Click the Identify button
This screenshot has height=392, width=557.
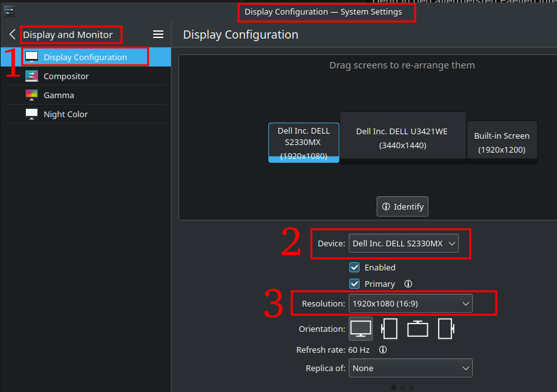coord(403,206)
